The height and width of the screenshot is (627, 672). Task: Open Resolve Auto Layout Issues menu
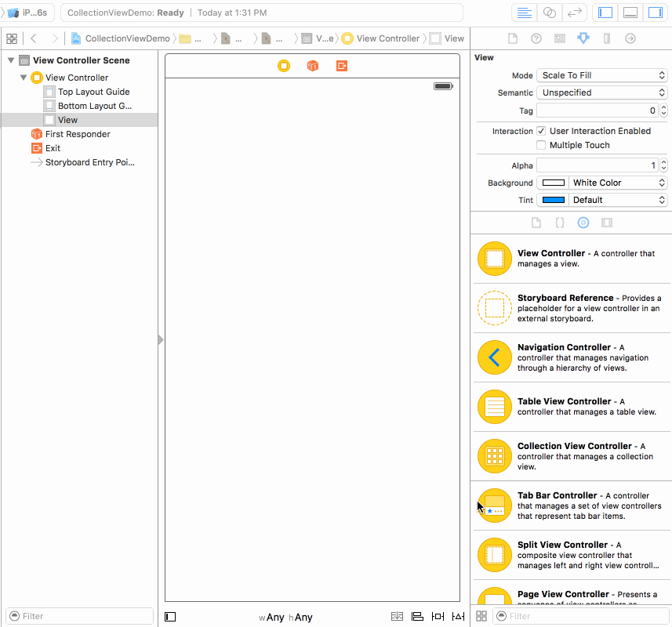tap(458, 616)
